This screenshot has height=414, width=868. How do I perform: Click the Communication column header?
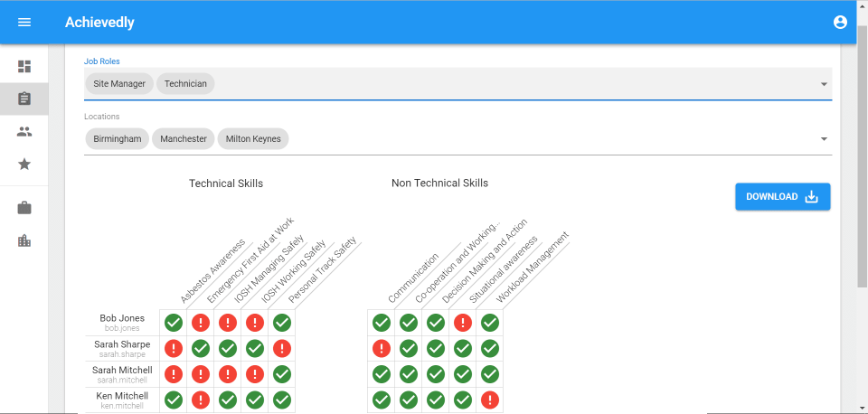(413, 278)
